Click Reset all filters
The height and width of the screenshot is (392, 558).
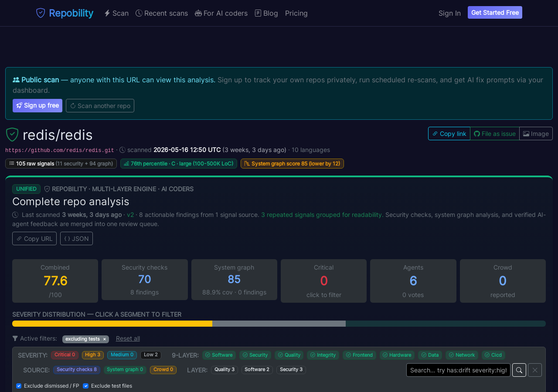pyautogui.click(x=128, y=339)
